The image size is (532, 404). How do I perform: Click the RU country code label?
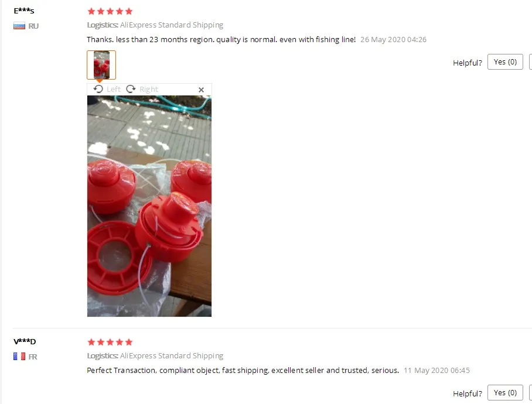coord(33,26)
